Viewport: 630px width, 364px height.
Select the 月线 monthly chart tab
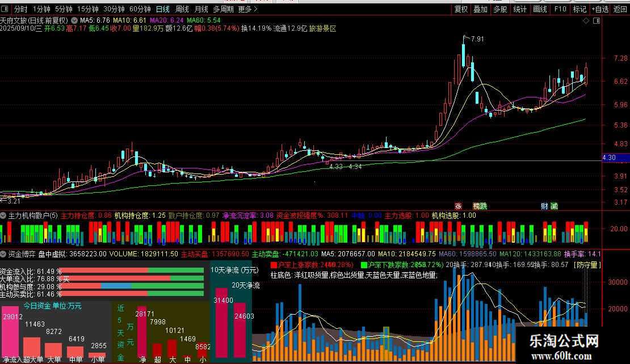pos(201,9)
